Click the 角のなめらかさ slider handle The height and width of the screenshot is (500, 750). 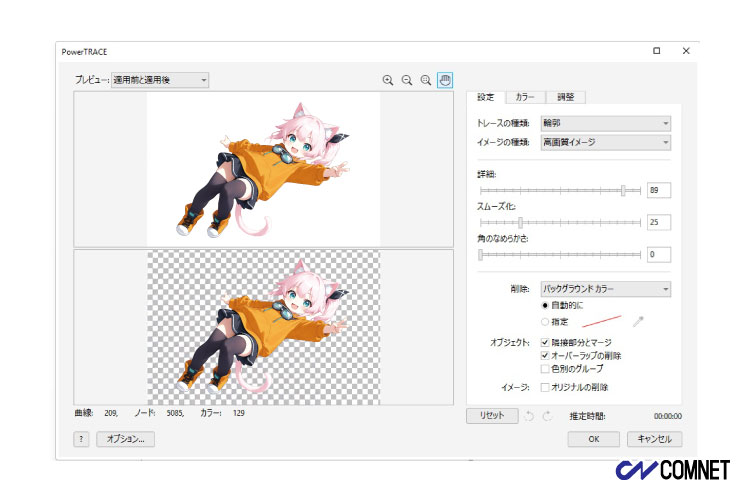tap(480, 254)
